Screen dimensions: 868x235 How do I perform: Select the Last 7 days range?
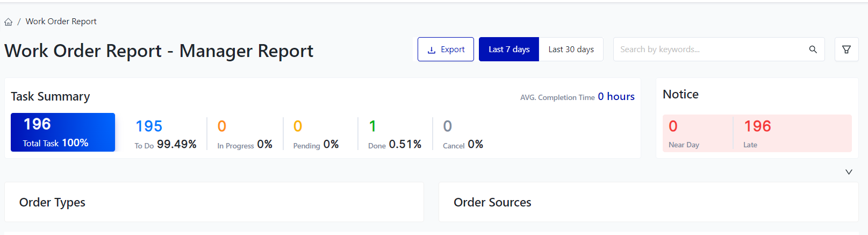(x=508, y=49)
